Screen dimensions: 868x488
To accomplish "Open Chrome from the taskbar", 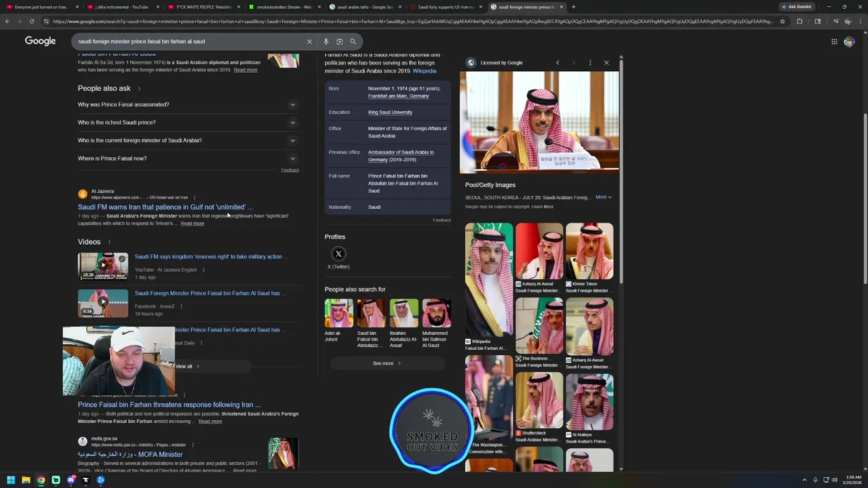I will (x=41, y=480).
